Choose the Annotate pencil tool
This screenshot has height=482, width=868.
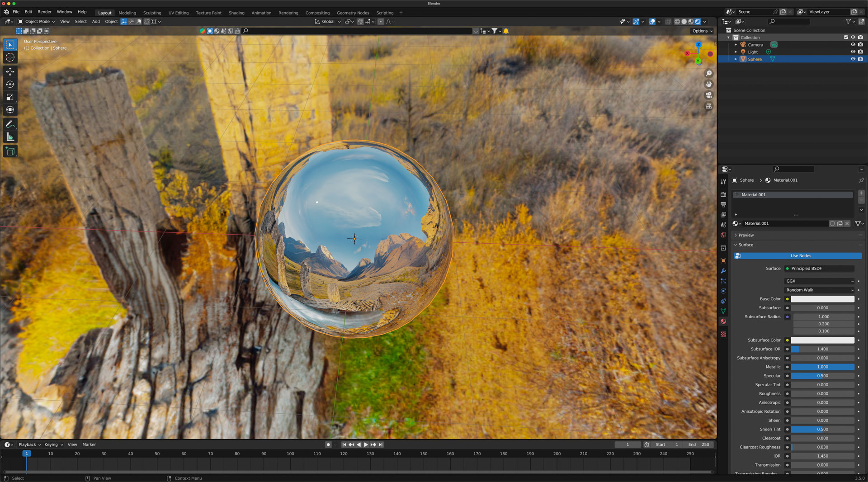(10, 124)
